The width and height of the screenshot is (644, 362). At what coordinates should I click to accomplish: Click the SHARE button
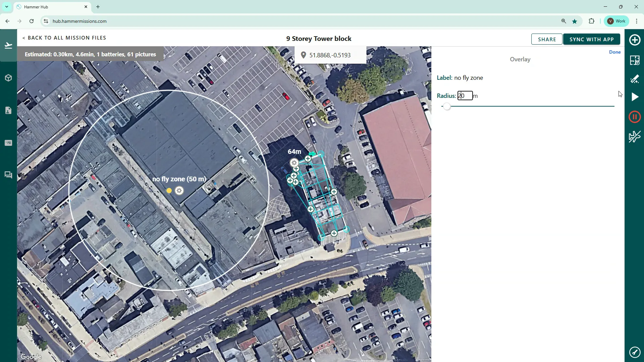[547, 39]
